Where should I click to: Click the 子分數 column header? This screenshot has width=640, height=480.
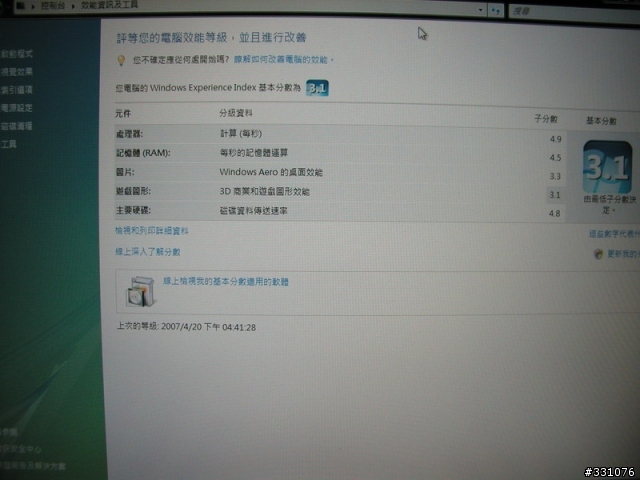pos(546,119)
